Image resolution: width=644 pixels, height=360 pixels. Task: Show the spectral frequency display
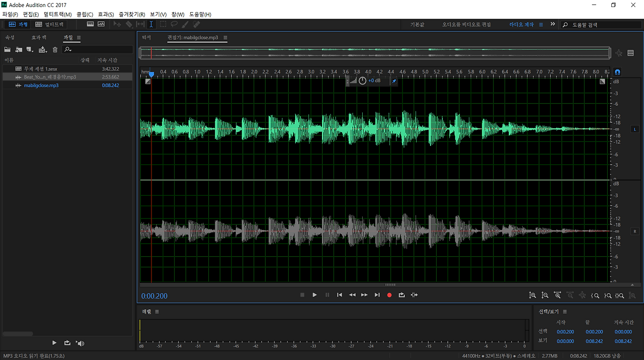[x=91, y=24]
